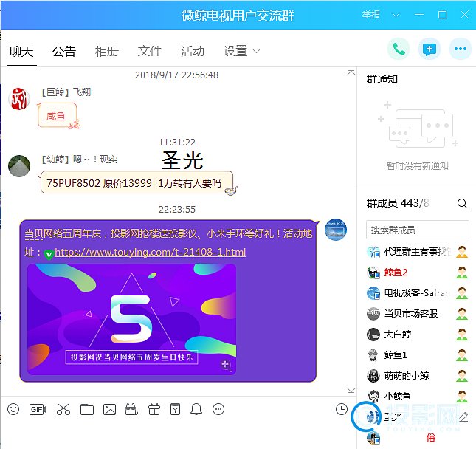Screen dimensions: 476x449
Task: Open more chat tools ellipsis circle
Action: [218, 409]
